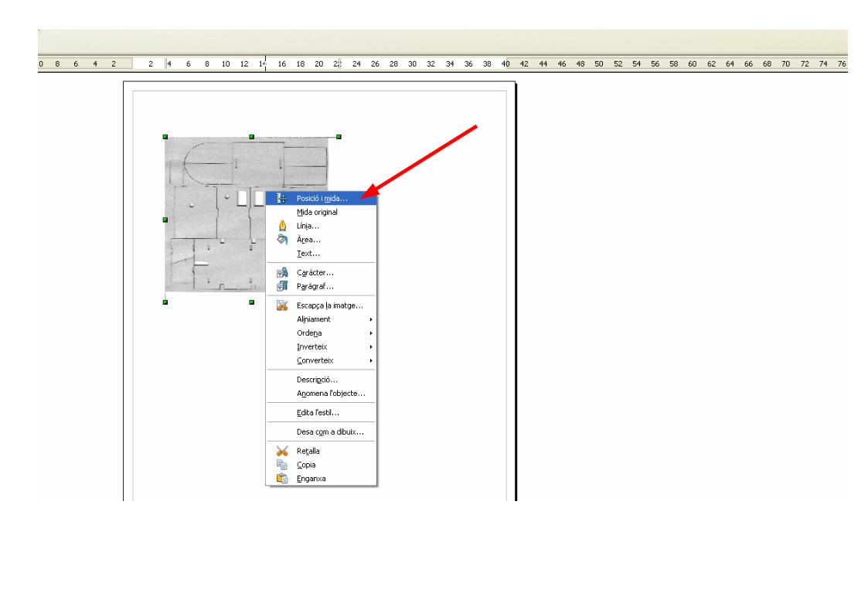Click the top-right green selection handle
The image size is (868, 614).
339,137
